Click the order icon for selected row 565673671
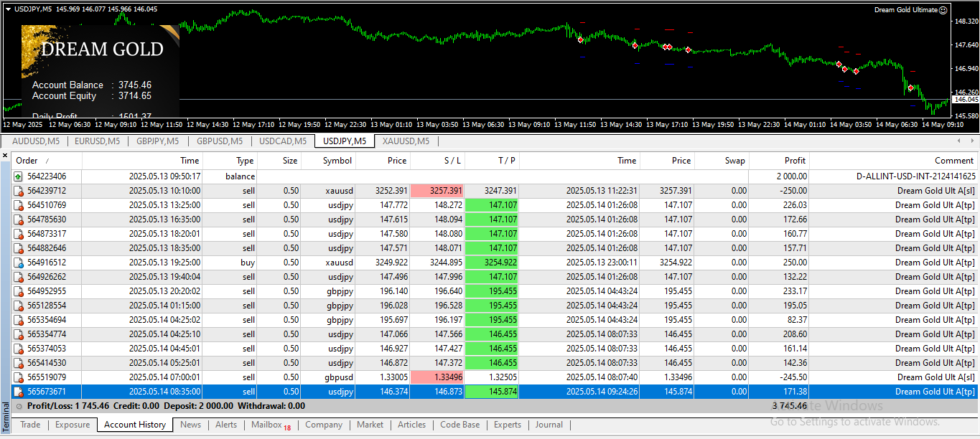 pyautogui.click(x=19, y=392)
